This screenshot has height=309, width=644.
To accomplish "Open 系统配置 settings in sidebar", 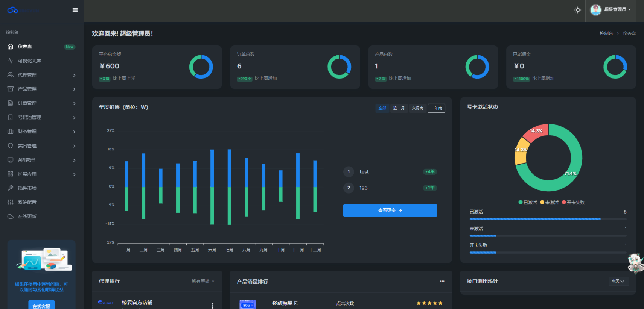I will [27, 202].
